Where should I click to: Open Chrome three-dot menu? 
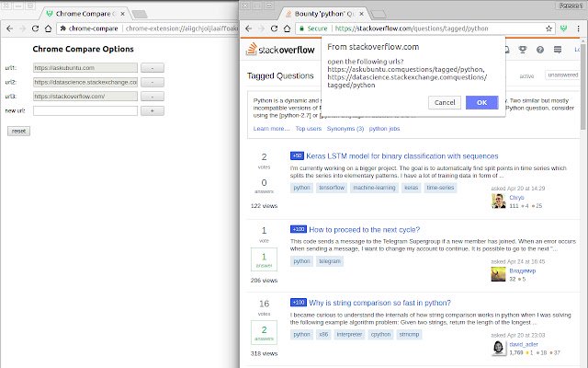[x=578, y=29]
